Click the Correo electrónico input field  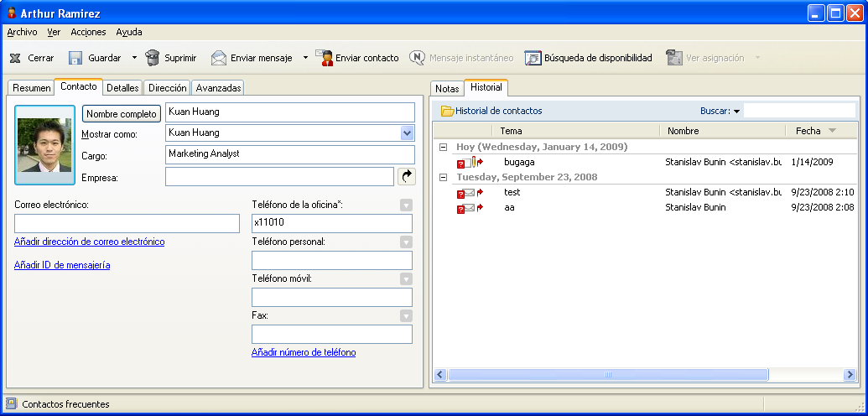tap(127, 224)
